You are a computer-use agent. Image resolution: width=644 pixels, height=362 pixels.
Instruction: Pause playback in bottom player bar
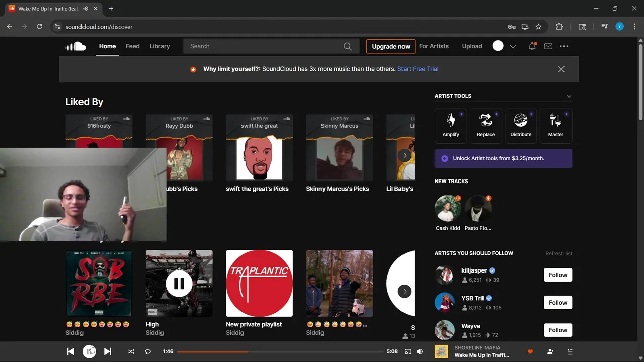click(x=89, y=352)
